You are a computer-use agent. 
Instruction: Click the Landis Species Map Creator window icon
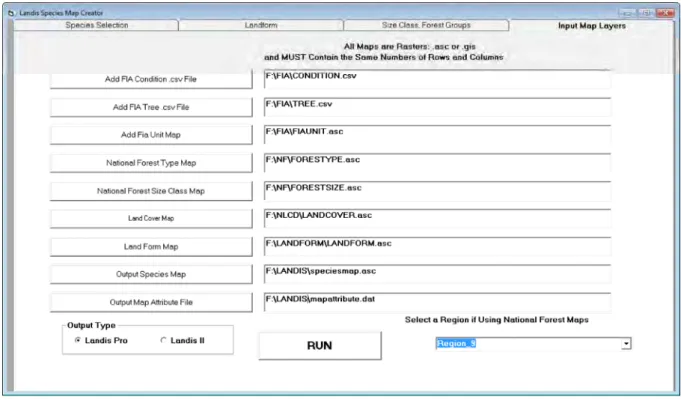(11, 13)
